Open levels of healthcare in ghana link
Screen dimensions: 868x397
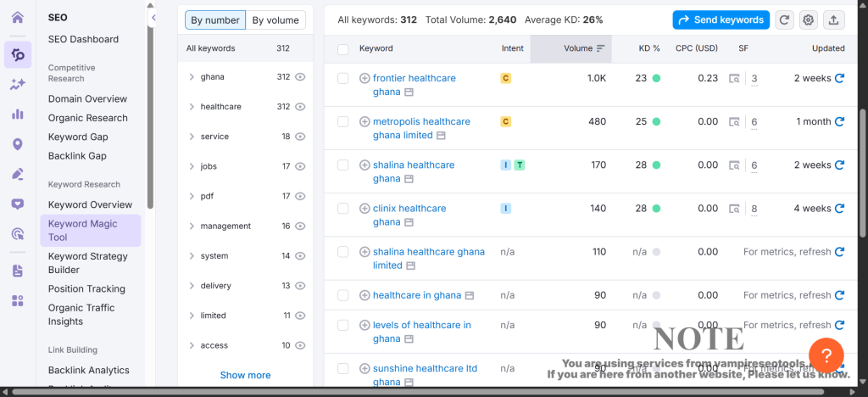pyautogui.click(x=422, y=332)
